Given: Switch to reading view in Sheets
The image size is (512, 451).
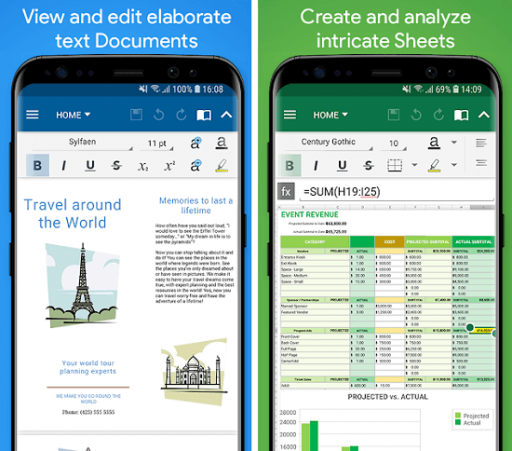Looking at the screenshot, I should (x=461, y=115).
